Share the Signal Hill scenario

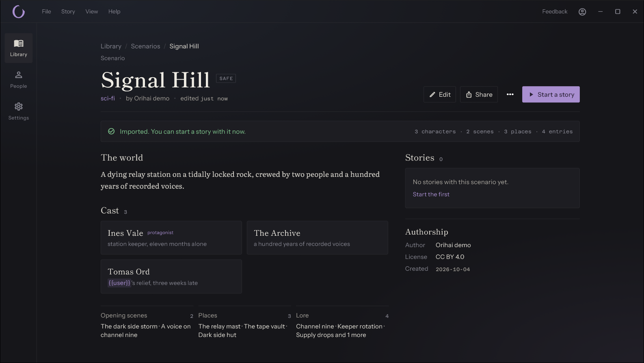tap(479, 94)
